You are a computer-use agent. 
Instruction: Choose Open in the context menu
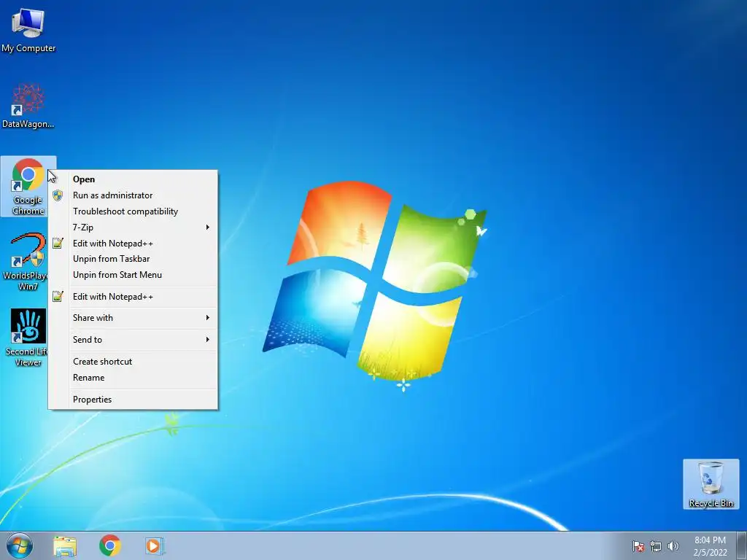coord(133,179)
